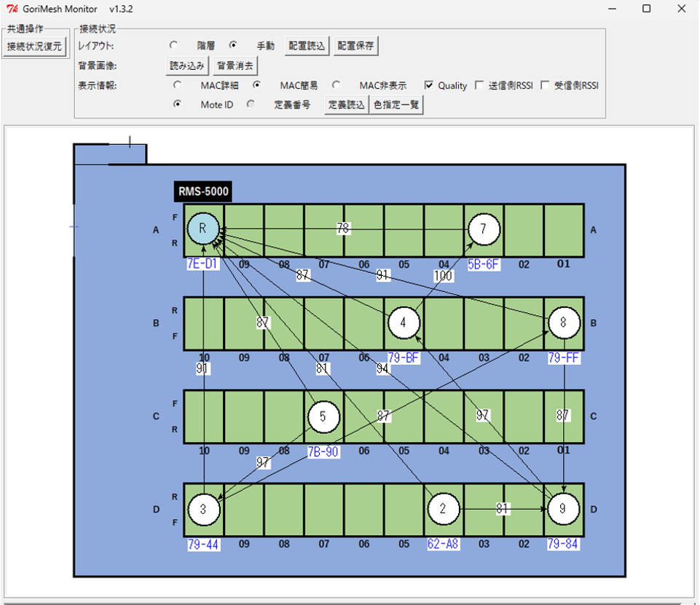
Task: Click the RMS-5000 label
Action: coord(203,191)
